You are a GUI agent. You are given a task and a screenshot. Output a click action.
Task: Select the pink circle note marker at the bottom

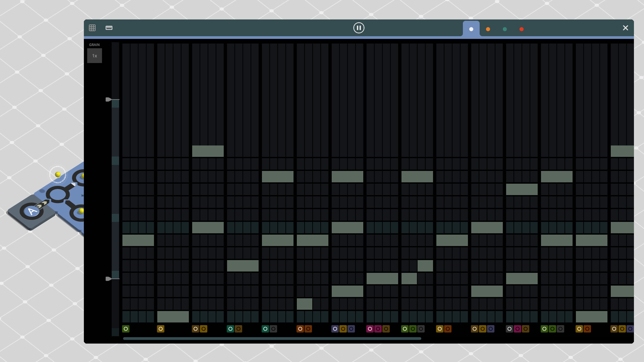point(370,329)
